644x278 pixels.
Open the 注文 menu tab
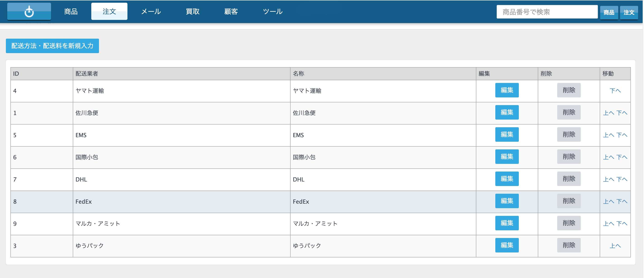coord(109,12)
